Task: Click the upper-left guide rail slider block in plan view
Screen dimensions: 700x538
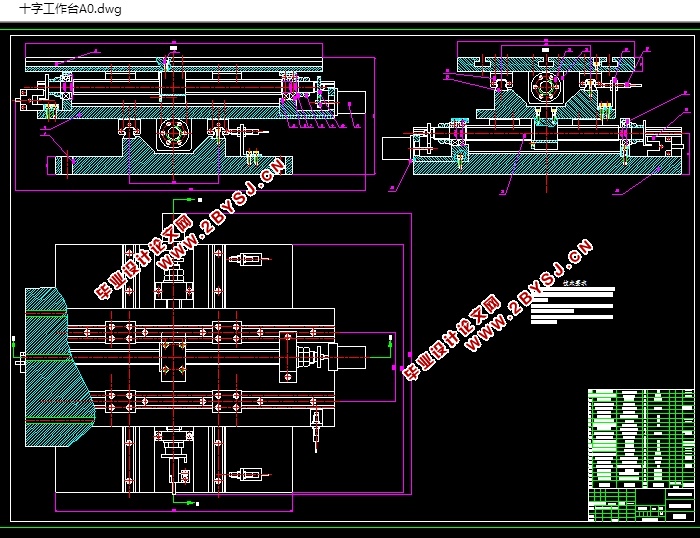Action: click(118, 328)
